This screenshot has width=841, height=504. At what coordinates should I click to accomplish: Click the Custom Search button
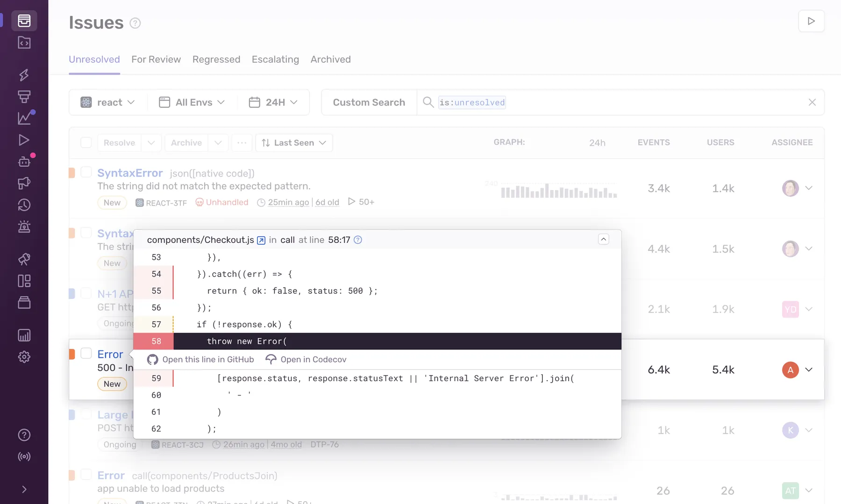coord(369,102)
